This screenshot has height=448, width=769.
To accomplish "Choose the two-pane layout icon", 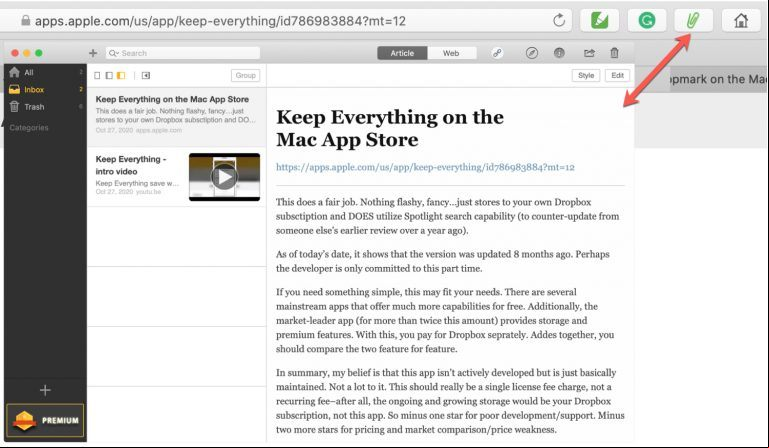I will coord(109,76).
